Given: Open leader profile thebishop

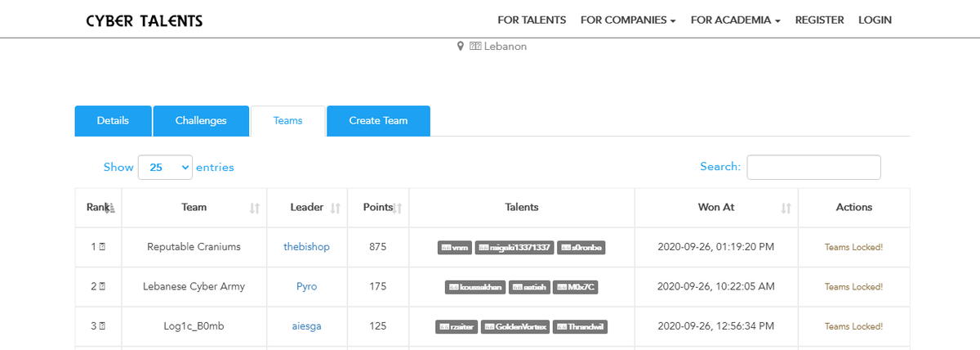Looking at the screenshot, I should click(x=306, y=247).
